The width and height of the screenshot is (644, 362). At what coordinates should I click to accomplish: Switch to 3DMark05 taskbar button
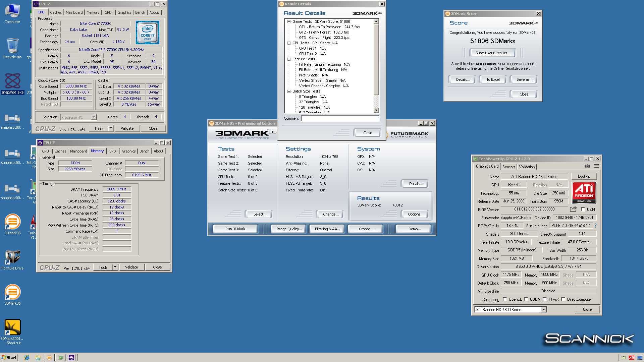[x=49, y=358]
